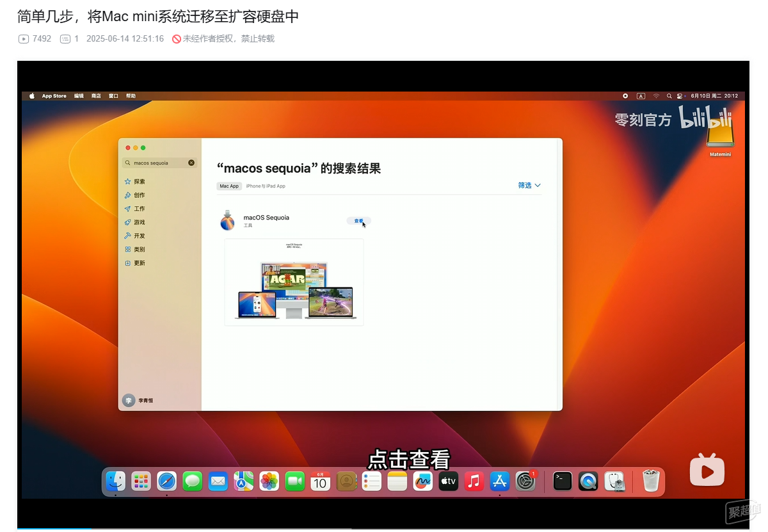Open QuickTime Player from the Dock
Viewport: 768px width, 532px height.
(588, 481)
